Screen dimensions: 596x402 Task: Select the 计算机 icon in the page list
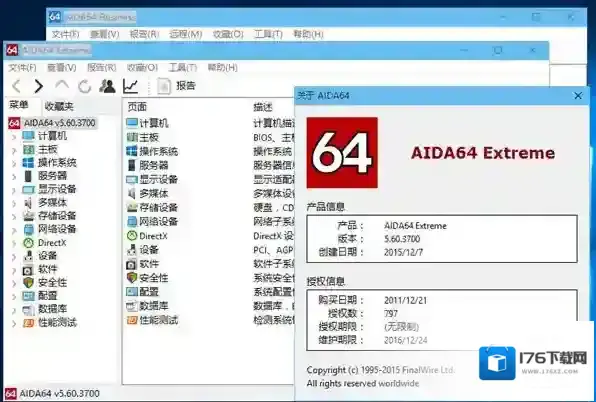point(132,123)
